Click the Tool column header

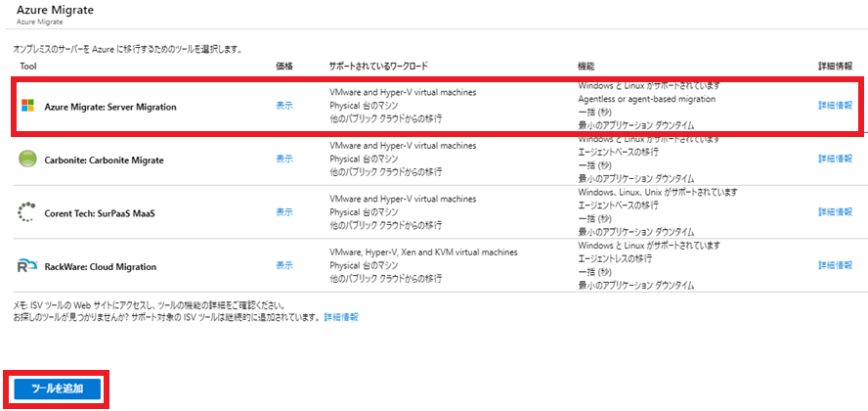[27, 66]
